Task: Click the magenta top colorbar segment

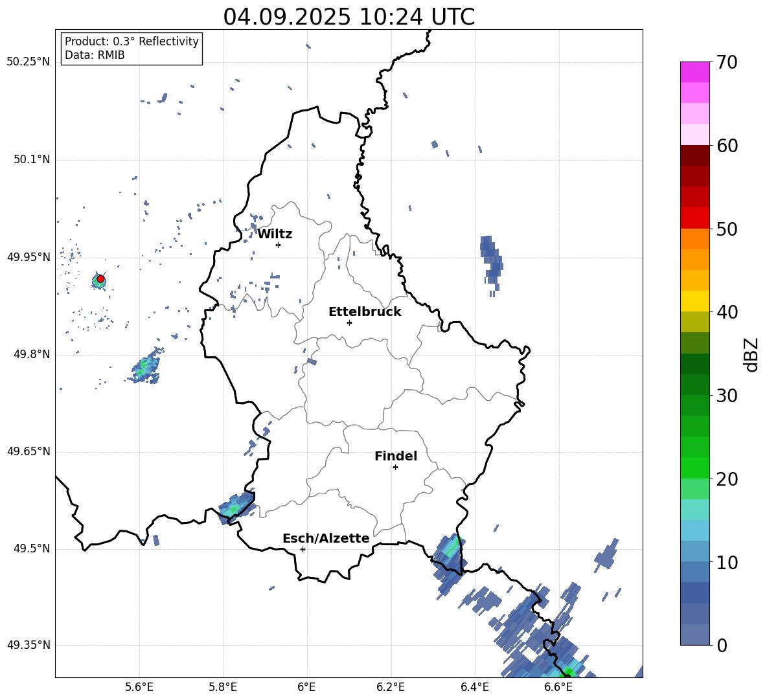Action: point(694,72)
